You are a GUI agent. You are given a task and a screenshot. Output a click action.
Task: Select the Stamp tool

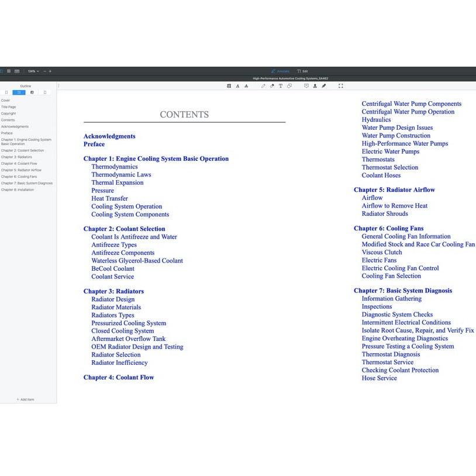click(x=315, y=86)
